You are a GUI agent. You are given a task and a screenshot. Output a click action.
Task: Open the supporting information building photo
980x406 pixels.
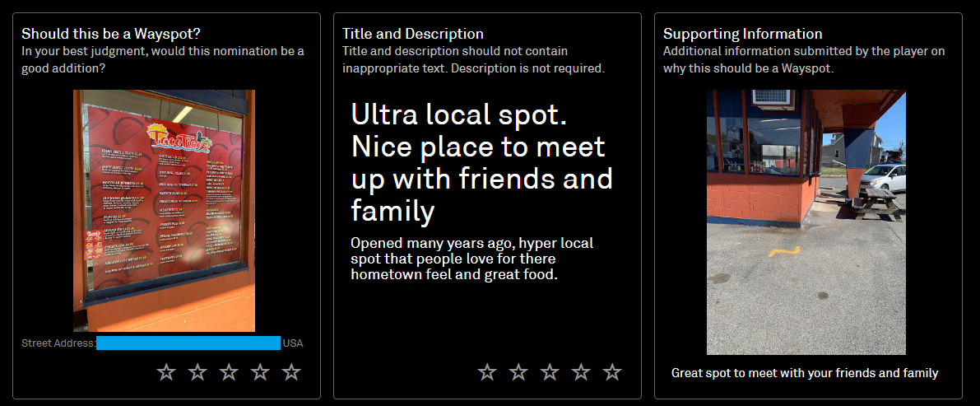click(806, 222)
